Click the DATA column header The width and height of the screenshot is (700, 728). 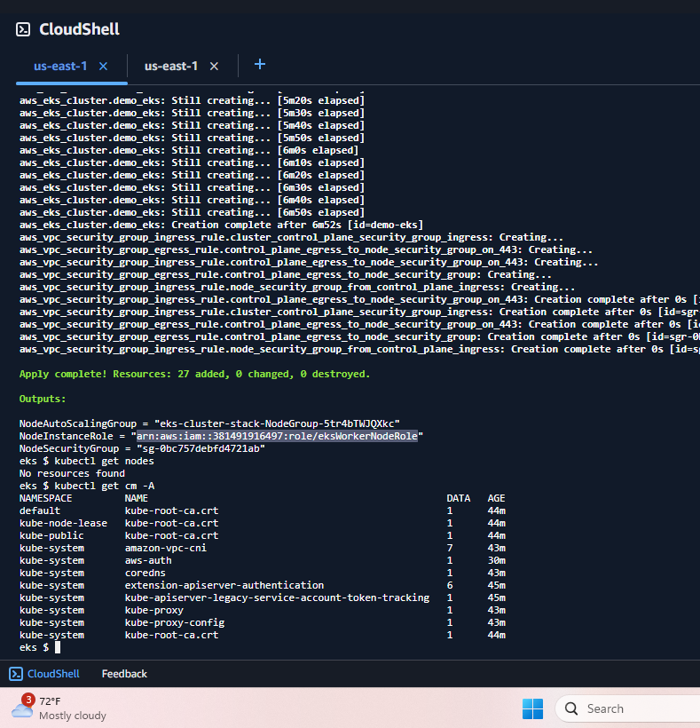(459, 498)
